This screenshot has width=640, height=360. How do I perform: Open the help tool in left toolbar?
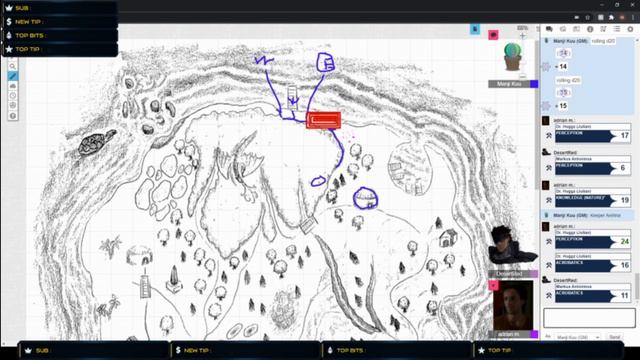[x=13, y=116]
